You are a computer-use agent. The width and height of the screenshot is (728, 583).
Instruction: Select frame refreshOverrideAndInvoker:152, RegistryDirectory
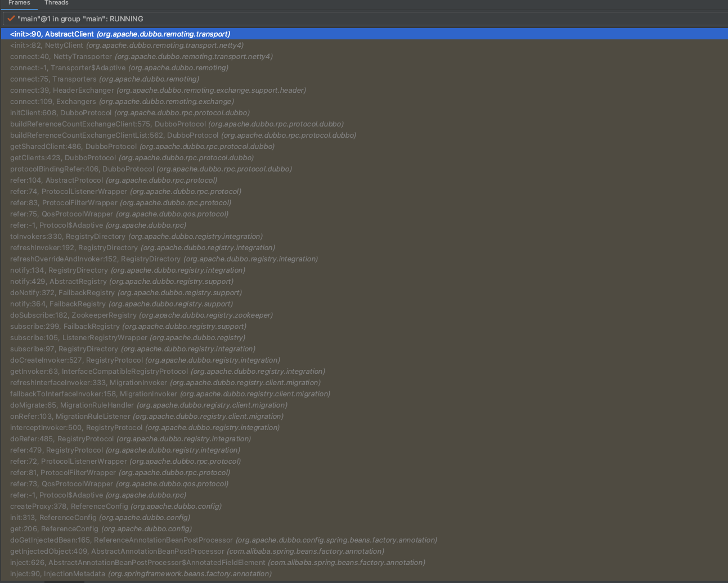click(364, 259)
